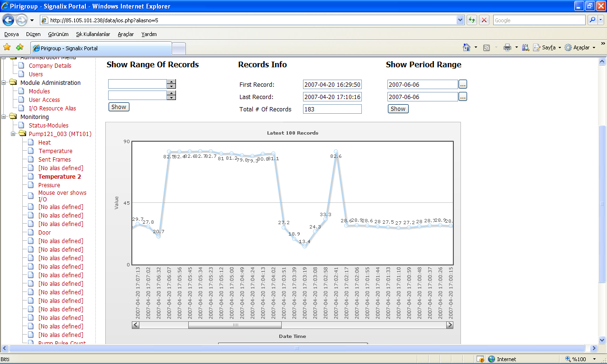Click the RSS feeds icon
This screenshot has height=364, width=607.
(x=487, y=47)
